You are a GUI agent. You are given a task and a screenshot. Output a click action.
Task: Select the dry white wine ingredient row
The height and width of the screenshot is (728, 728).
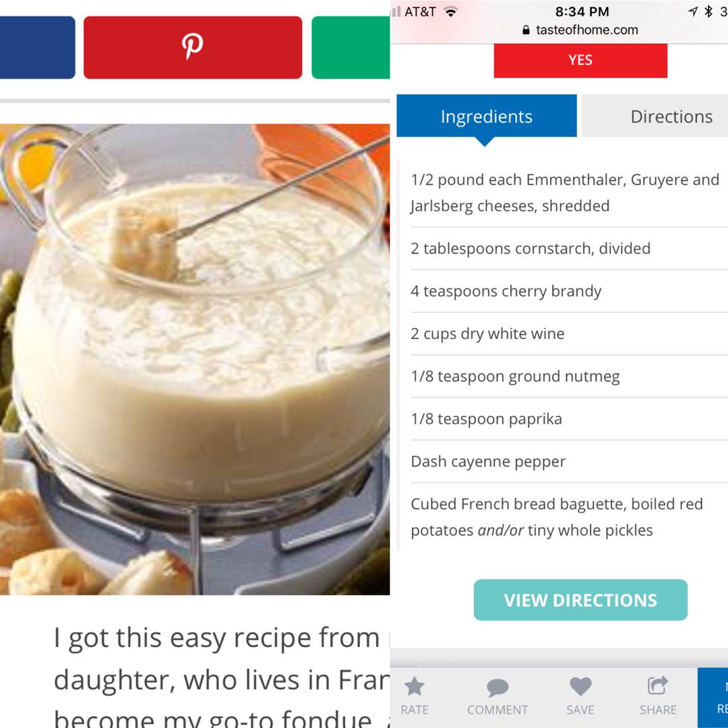coord(569,334)
